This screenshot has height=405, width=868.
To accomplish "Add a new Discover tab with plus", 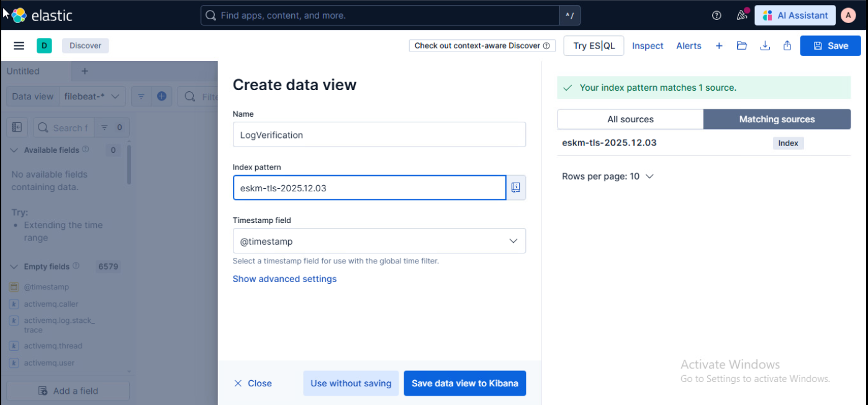I will click(85, 71).
